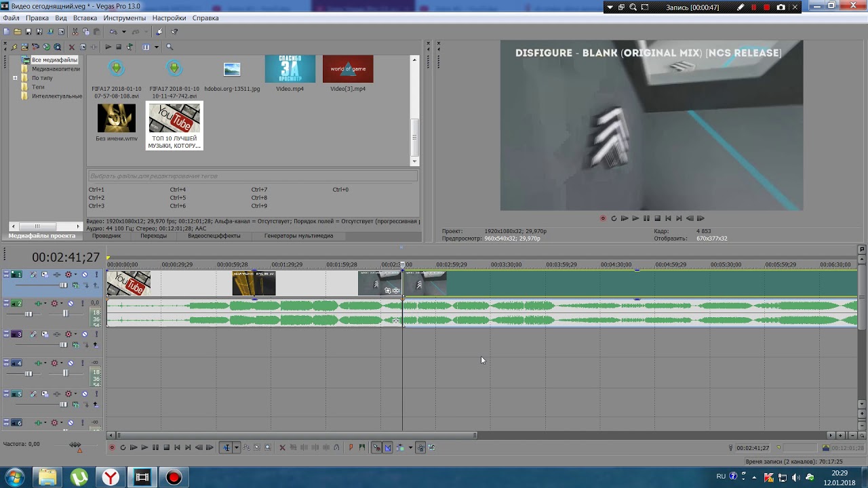Open automation settings dropdown on track 1

75,274
